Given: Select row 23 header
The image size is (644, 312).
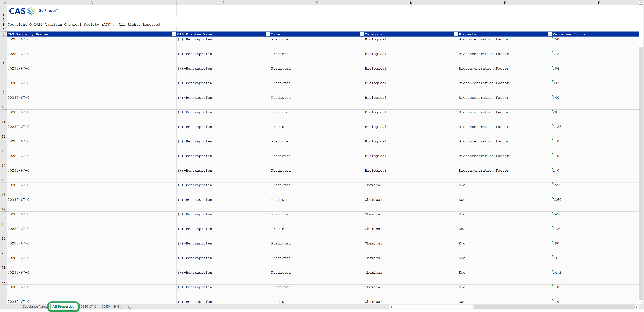Looking at the screenshot, I should tap(4, 292).
